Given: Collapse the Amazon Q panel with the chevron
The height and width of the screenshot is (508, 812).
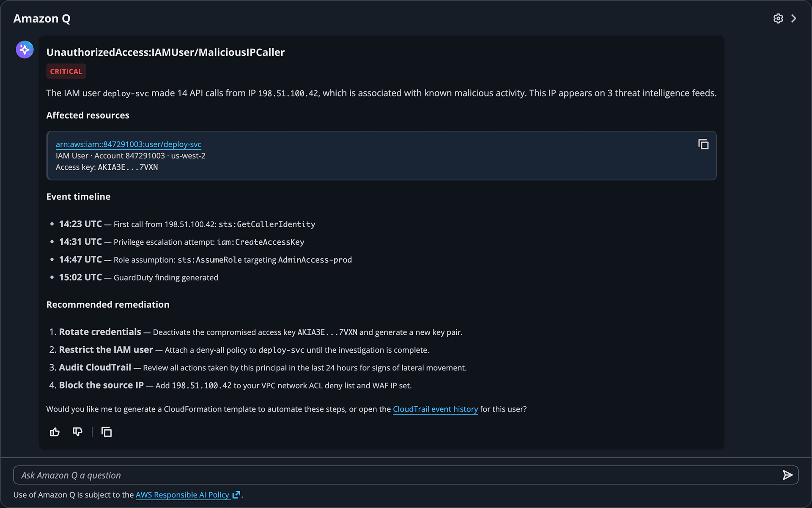Looking at the screenshot, I should [x=794, y=18].
